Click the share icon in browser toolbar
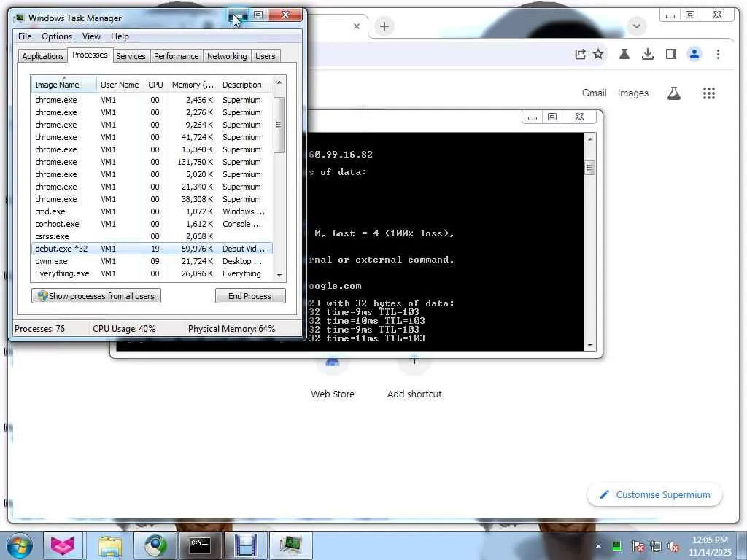 coord(580,54)
